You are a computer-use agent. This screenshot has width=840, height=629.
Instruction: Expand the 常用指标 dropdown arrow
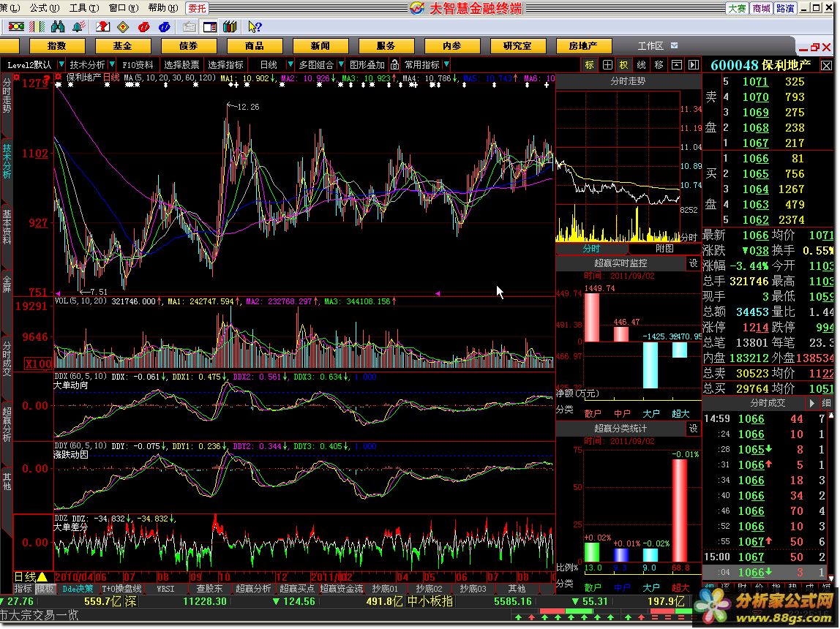click(446, 65)
